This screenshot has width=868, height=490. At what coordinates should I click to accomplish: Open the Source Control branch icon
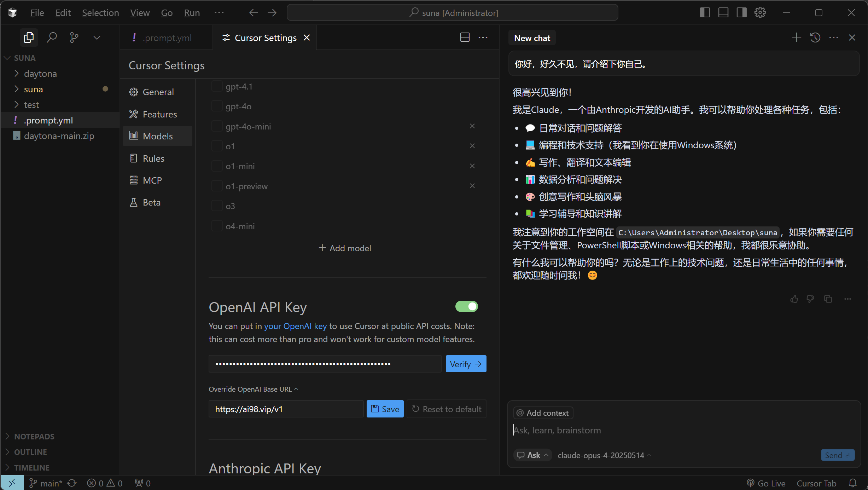[x=74, y=38]
